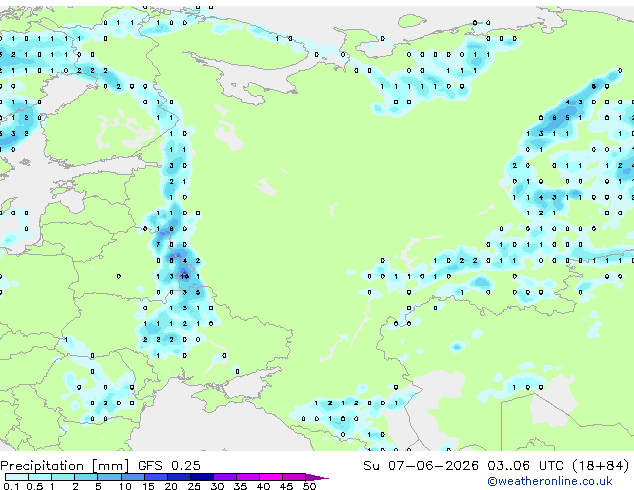Click the "[mm]" unit label

click(110, 466)
